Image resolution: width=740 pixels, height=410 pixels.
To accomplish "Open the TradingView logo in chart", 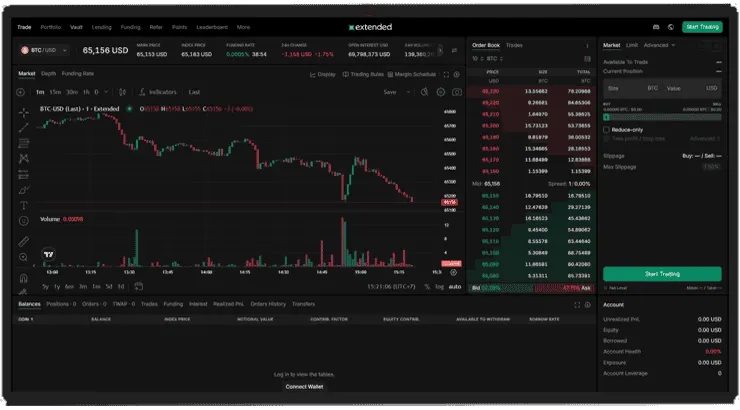I will click(x=48, y=254).
